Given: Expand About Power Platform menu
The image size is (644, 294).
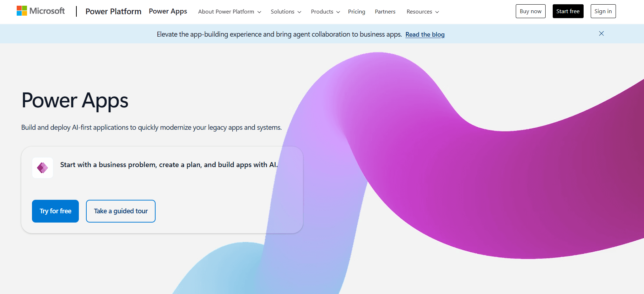Looking at the screenshot, I should (x=229, y=12).
